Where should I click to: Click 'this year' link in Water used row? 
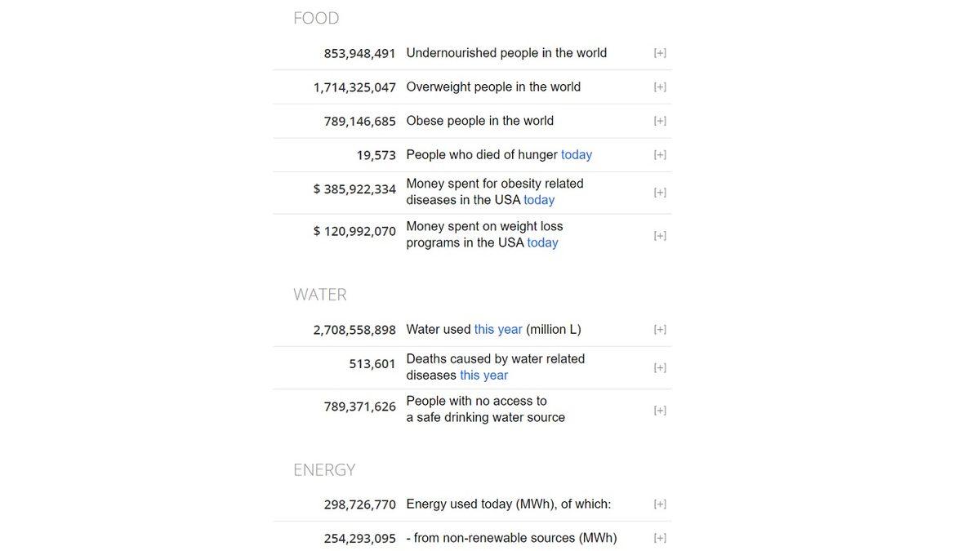pos(498,330)
